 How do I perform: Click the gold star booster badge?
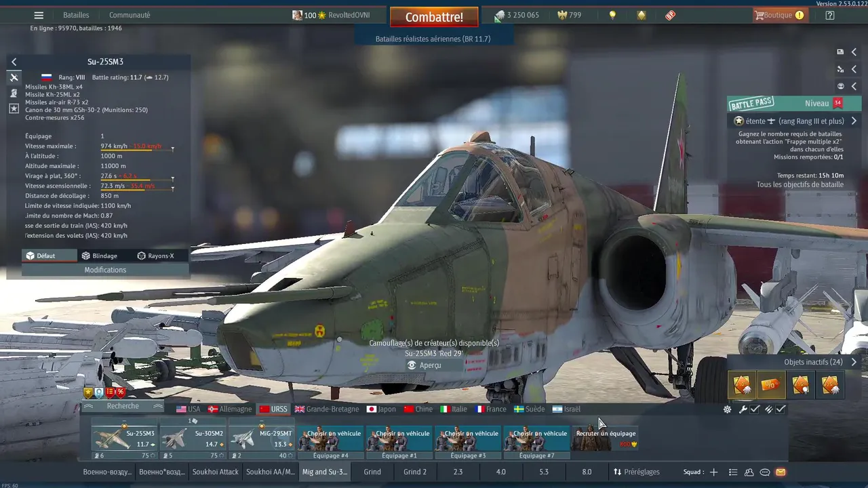coord(88,392)
